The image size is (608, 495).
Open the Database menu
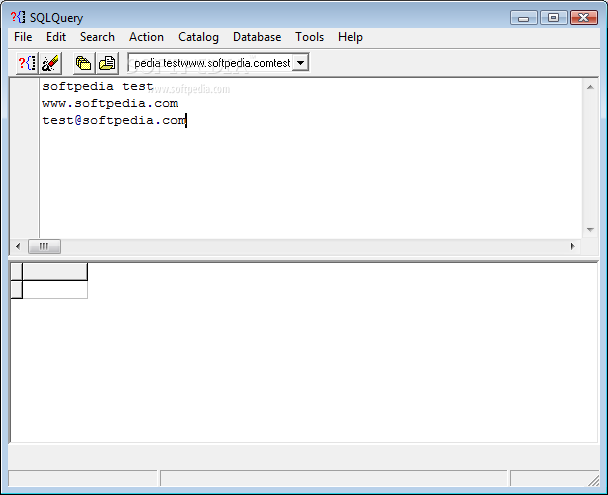click(257, 37)
